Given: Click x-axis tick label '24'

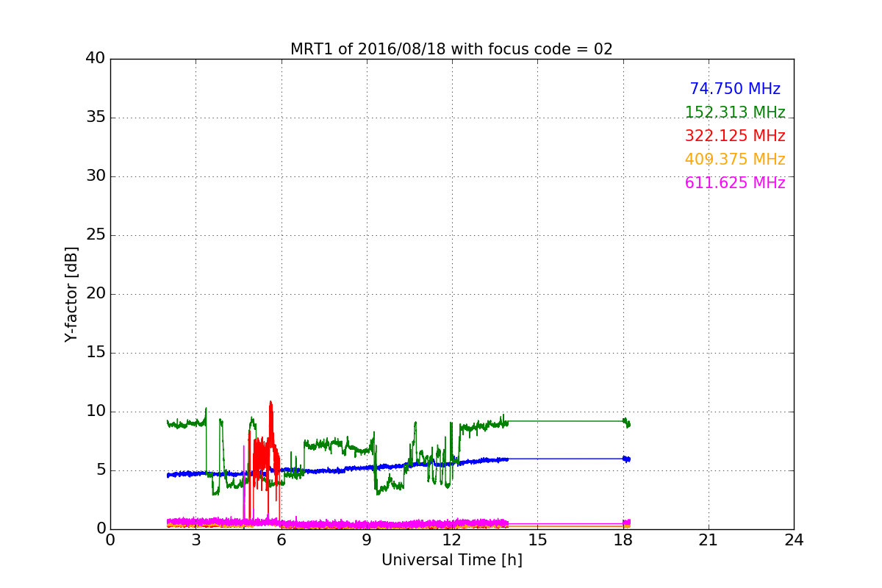Looking at the screenshot, I should tap(794, 540).
